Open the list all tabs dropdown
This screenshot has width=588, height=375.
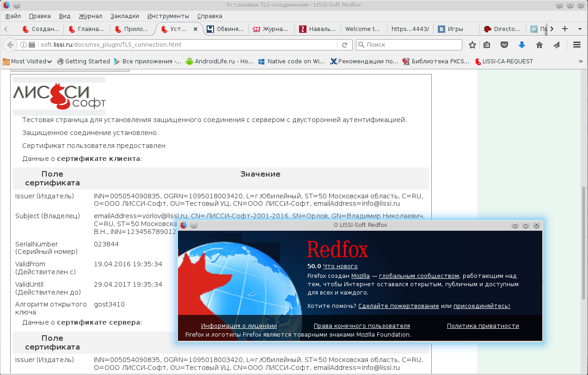(x=580, y=29)
